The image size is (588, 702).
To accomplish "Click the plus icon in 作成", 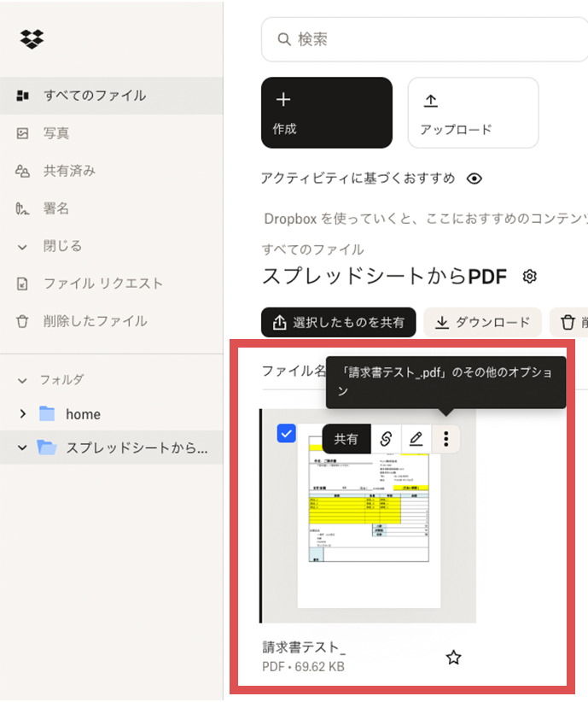I will click(x=283, y=99).
